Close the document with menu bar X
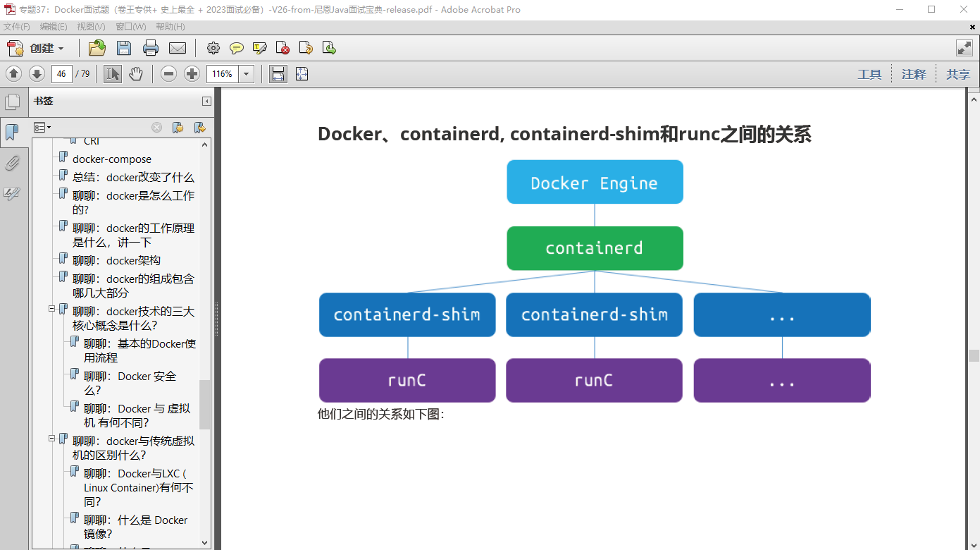The width and height of the screenshot is (980, 550). click(972, 26)
